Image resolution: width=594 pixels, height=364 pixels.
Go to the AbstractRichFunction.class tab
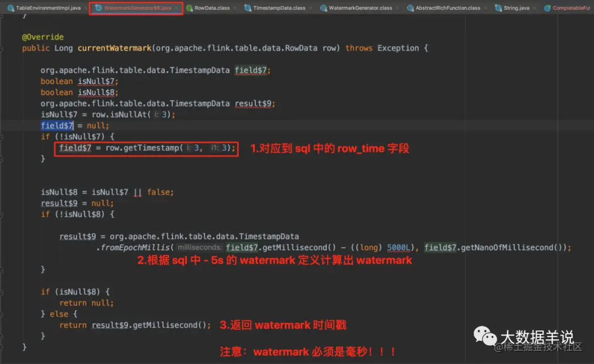click(x=448, y=8)
